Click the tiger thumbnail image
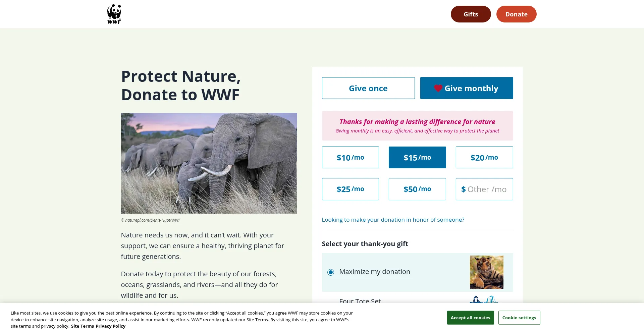Image resolution: width=644 pixels, height=333 pixels. click(486, 272)
